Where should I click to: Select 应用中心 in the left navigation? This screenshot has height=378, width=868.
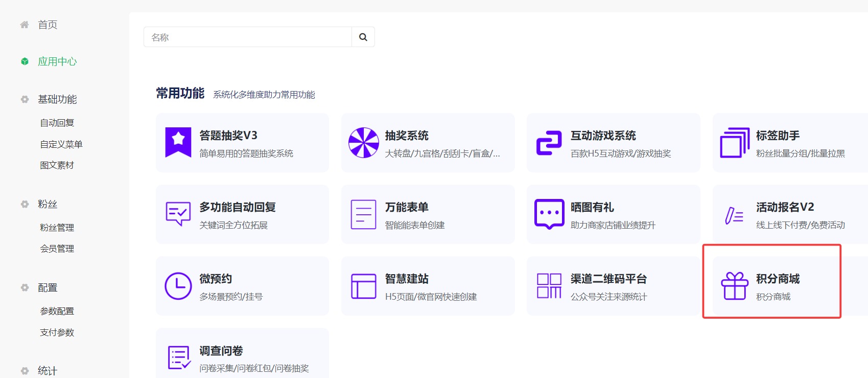(57, 61)
